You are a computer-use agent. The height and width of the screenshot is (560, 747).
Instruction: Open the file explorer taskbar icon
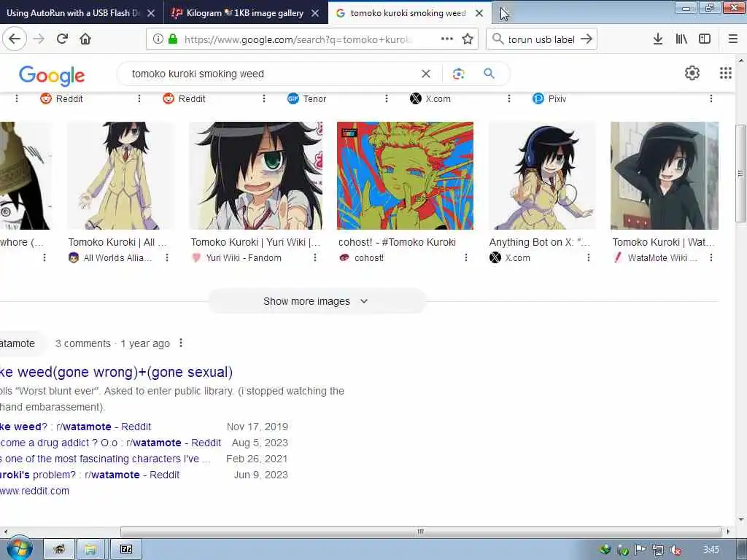[90, 550]
